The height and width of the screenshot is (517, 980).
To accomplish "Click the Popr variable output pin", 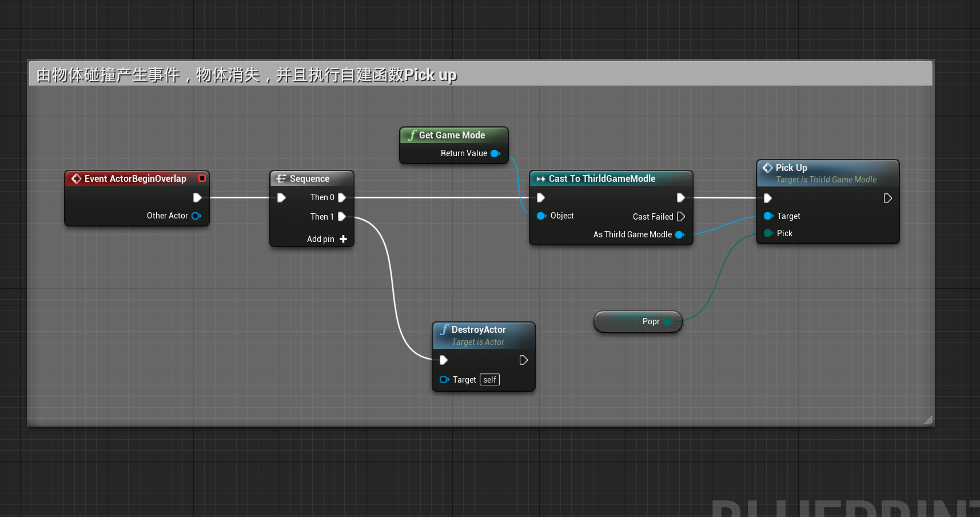I will tap(668, 321).
